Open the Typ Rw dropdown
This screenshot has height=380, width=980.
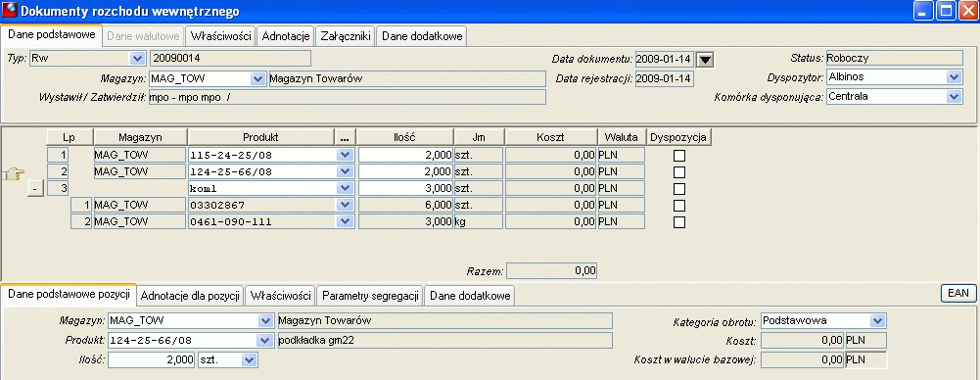(137, 59)
